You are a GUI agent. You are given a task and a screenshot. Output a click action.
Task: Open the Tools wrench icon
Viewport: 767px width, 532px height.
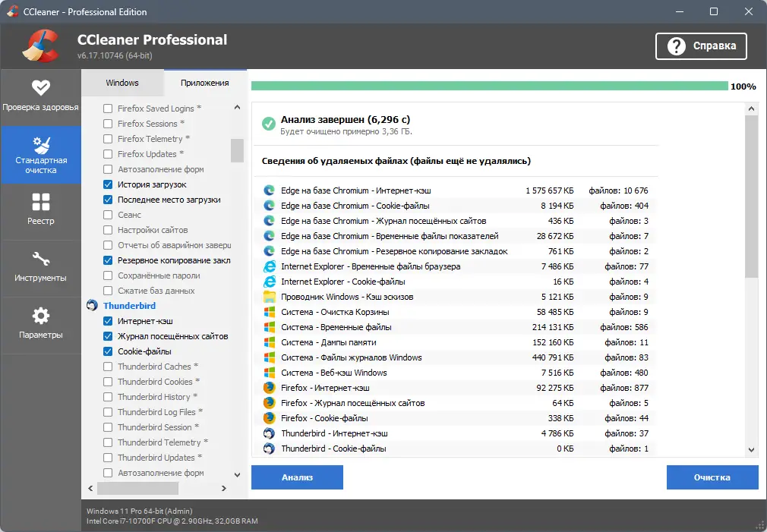point(40,259)
